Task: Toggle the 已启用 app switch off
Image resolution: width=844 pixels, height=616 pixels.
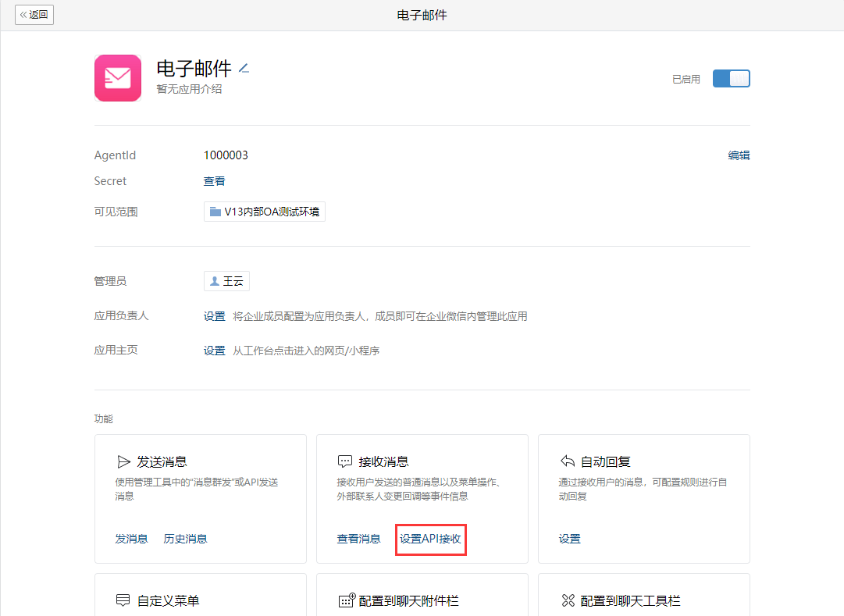Action: click(x=731, y=79)
